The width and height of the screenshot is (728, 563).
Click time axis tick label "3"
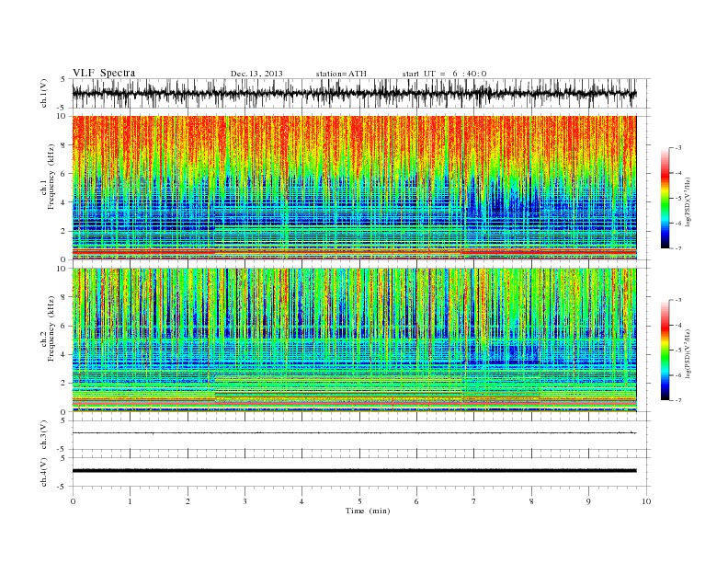[x=245, y=501]
